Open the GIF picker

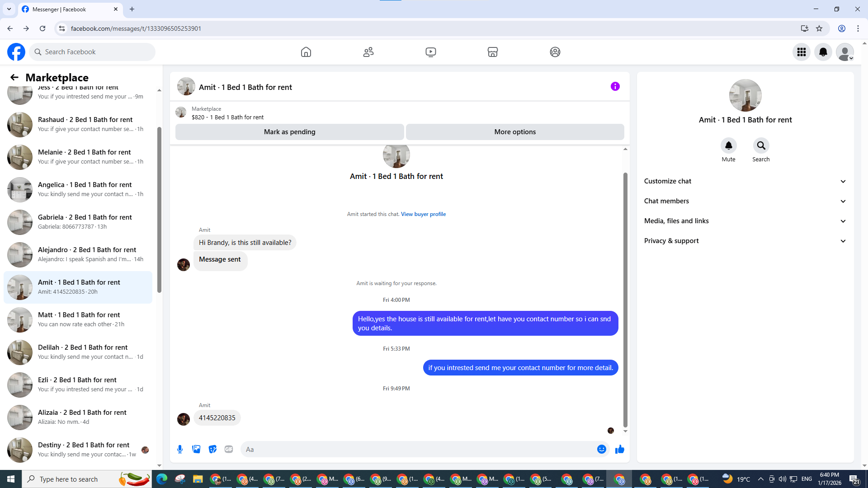tap(229, 449)
